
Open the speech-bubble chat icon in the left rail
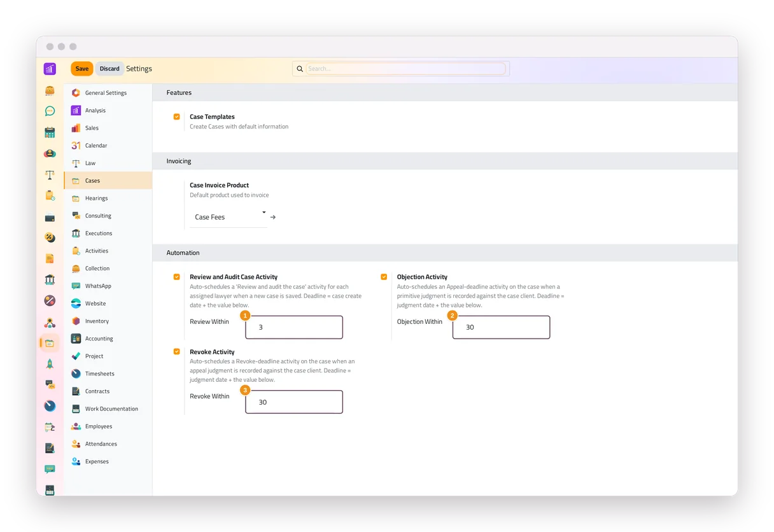click(50, 111)
